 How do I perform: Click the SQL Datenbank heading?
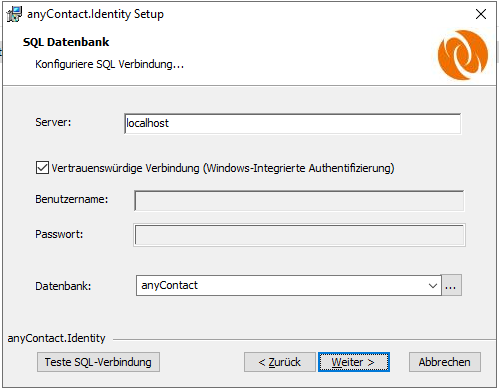pyautogui.click(x=66, y=42)
